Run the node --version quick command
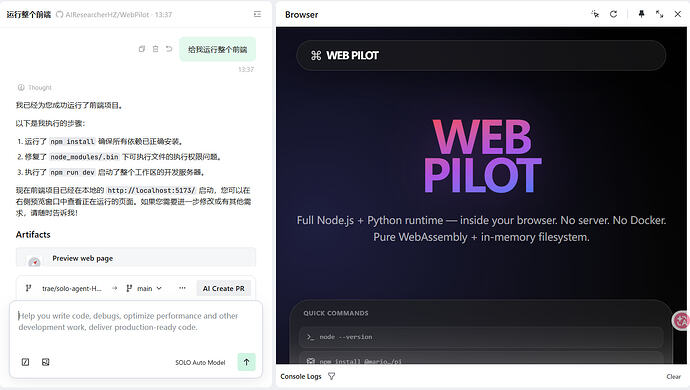This screenshot has height=390, width=690. click(481, 337)
